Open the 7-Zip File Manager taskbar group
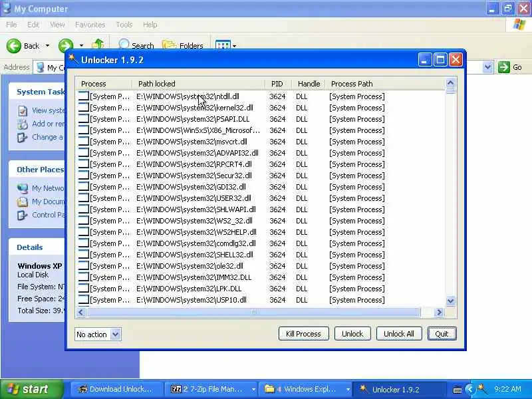 211,389
